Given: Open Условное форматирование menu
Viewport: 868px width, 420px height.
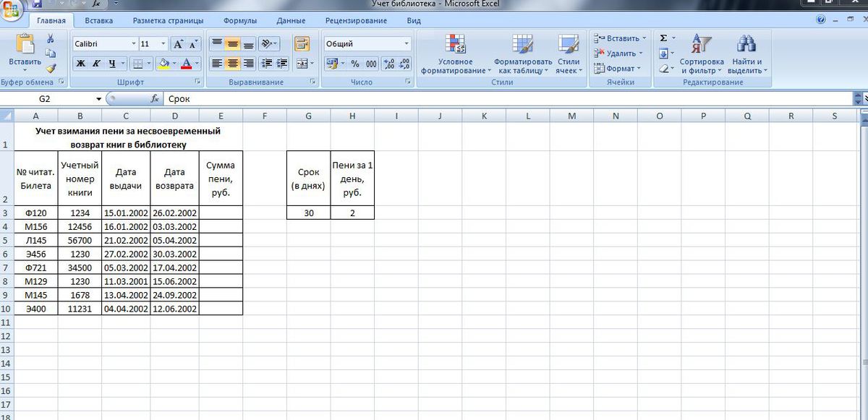Looking at the screenshot, I should click(x=456, y=54).
